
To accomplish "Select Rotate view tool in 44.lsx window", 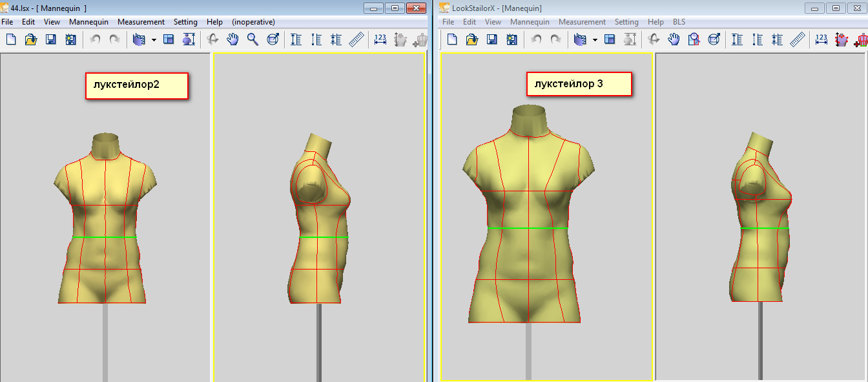I will (212, 39).
